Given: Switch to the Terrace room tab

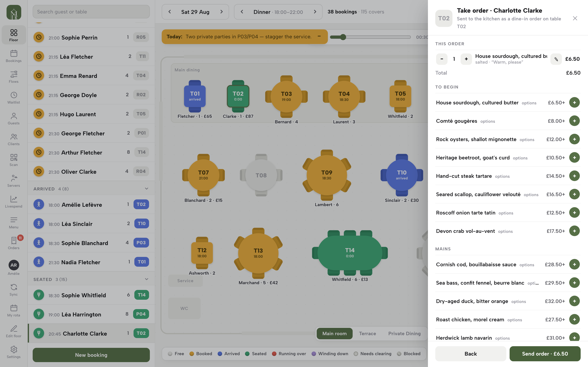Looking at the screenshot, I should 367,334.
